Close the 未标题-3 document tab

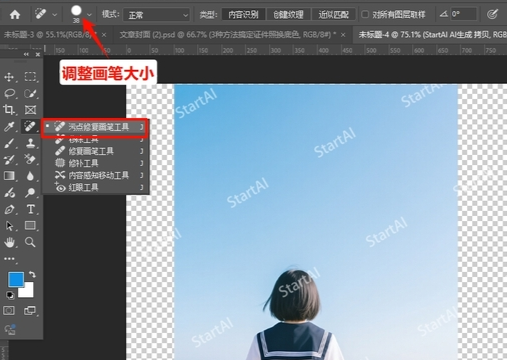click(x=104, y=35)
